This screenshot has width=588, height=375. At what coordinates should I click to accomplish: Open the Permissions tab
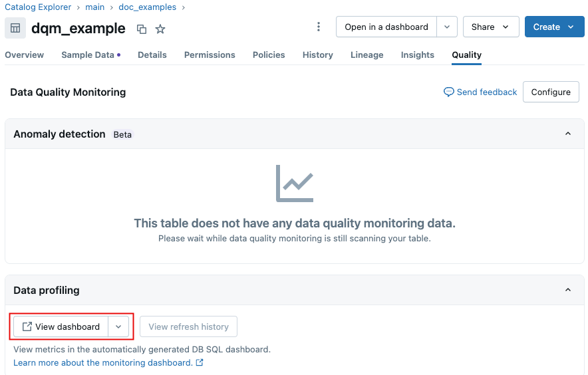210,55
